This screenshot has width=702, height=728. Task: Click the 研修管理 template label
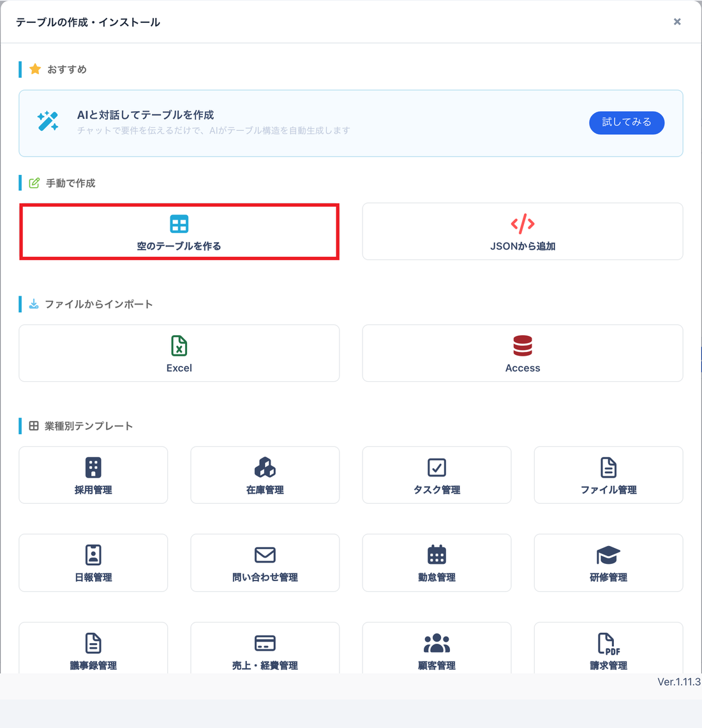608,577
